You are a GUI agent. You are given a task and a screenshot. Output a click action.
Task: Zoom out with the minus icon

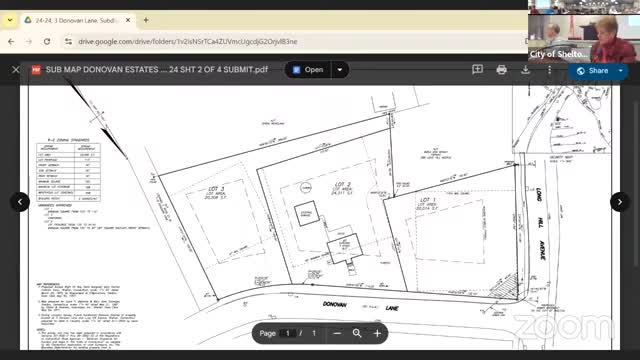pos(337,333)
